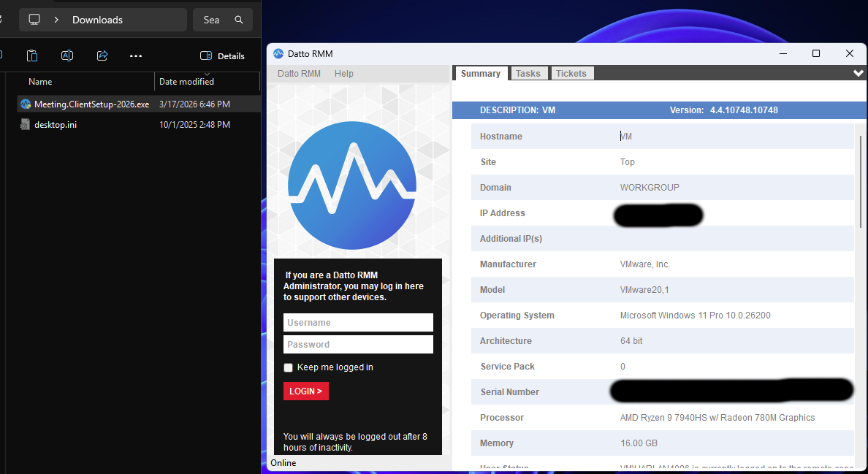Click the Online status text in Datto RMM
Image resolution: width=868 pixels, height=474 pixels.
click(283, 463)
